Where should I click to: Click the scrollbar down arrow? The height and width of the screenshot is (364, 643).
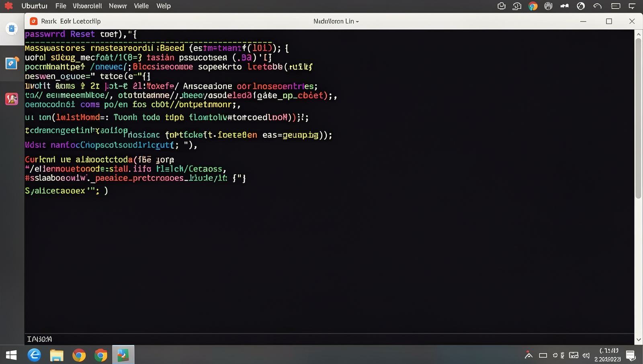(638, 340)
